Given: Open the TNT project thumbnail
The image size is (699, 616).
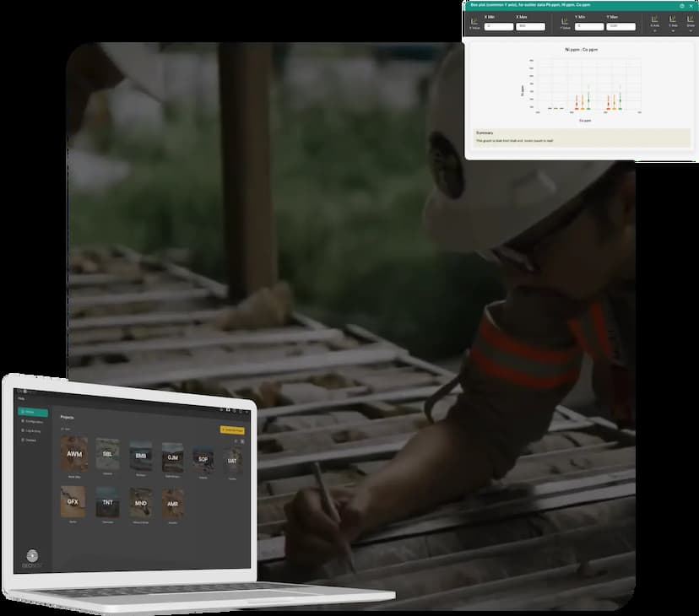Looking at the screenshot, I should pyautogui.click(x=107, y=502).
